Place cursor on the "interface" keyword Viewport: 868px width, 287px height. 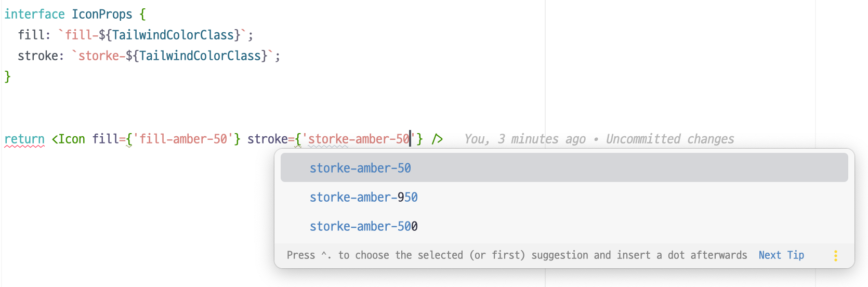tap(34, 14)
